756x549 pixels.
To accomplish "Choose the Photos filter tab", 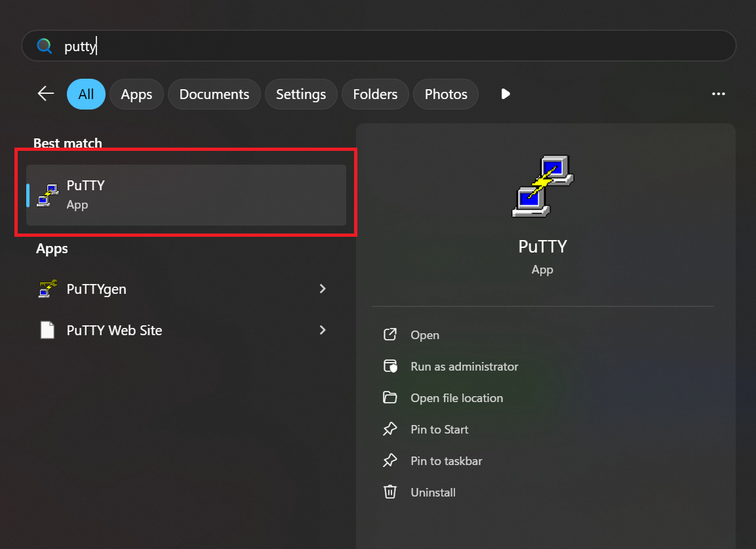I will click(x=446, y=94).
